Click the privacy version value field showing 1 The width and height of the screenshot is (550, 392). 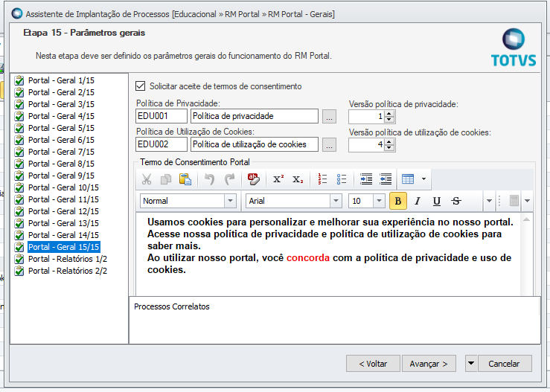point(367,116)
